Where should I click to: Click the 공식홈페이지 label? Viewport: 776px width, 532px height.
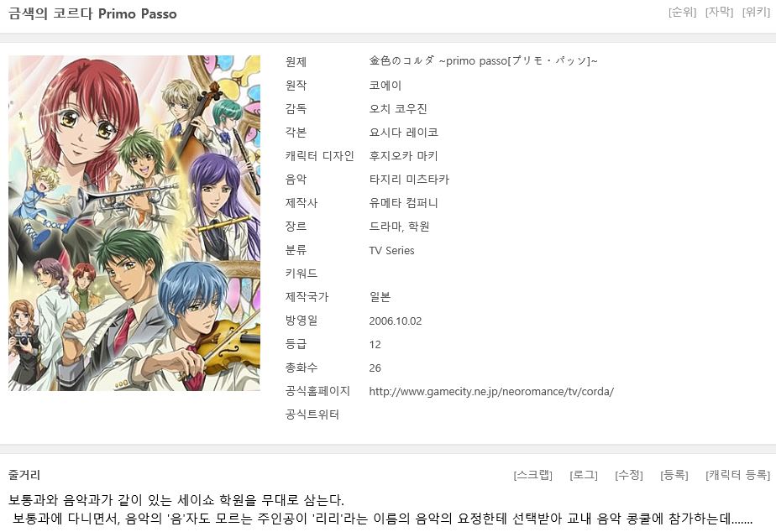(x=317, y=391)
